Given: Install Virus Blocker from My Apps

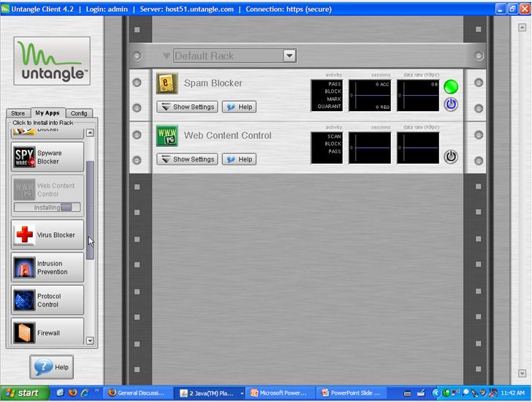Looking at the screenshot, I should pyautogui.click(x=47, y=235).
